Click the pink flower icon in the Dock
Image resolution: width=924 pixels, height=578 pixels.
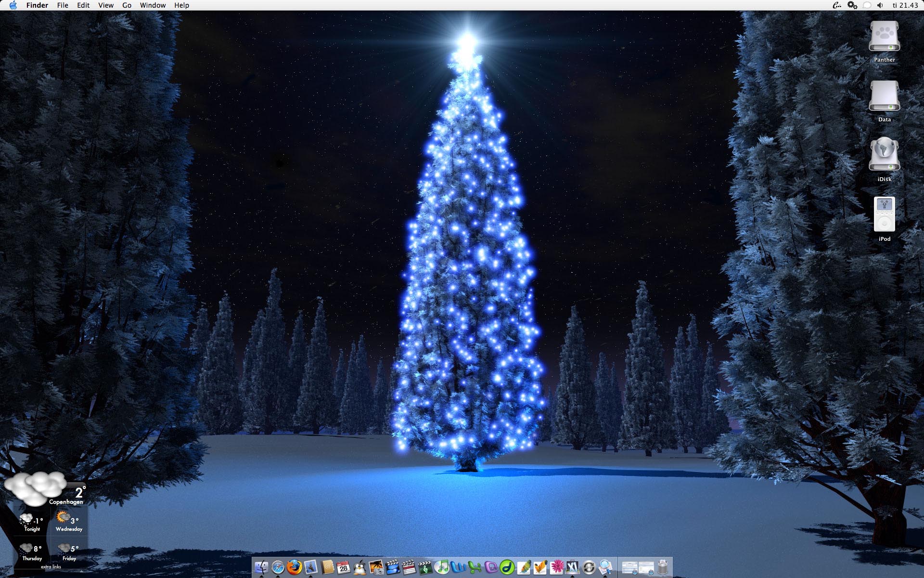tap(556, 567)
